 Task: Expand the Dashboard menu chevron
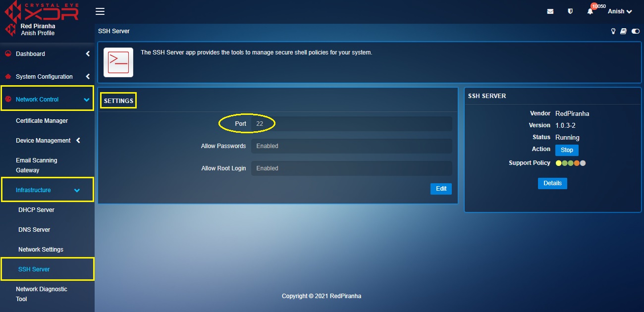tap(88, 53)
